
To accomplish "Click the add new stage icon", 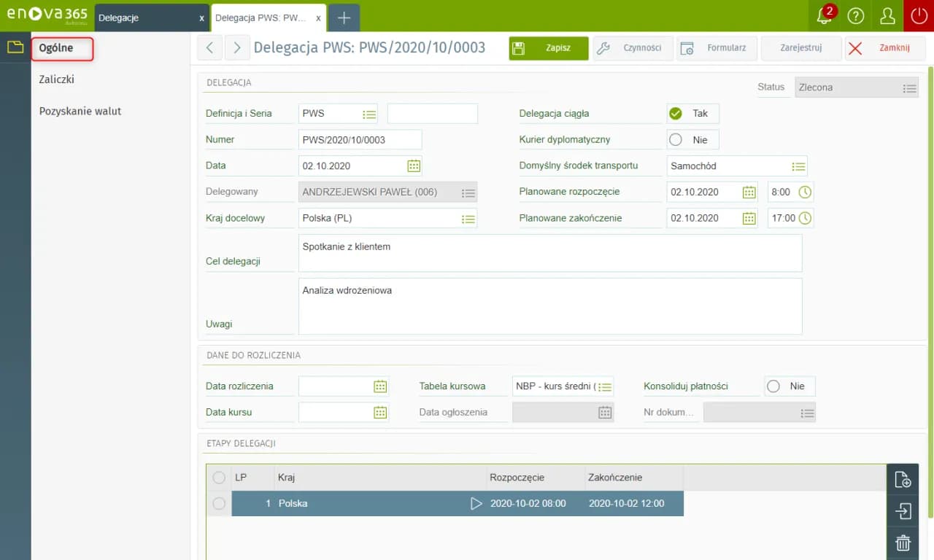I will coord(903,480).
